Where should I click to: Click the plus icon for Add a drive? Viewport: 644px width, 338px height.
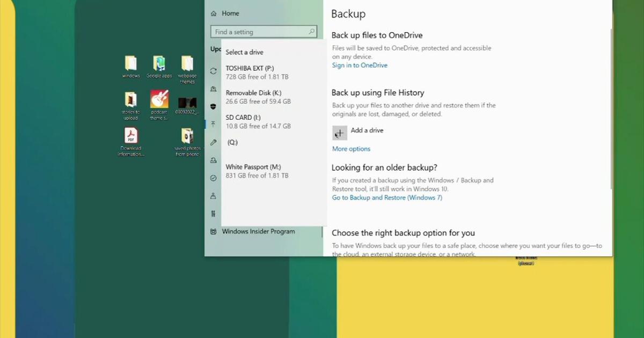(339, 133)
